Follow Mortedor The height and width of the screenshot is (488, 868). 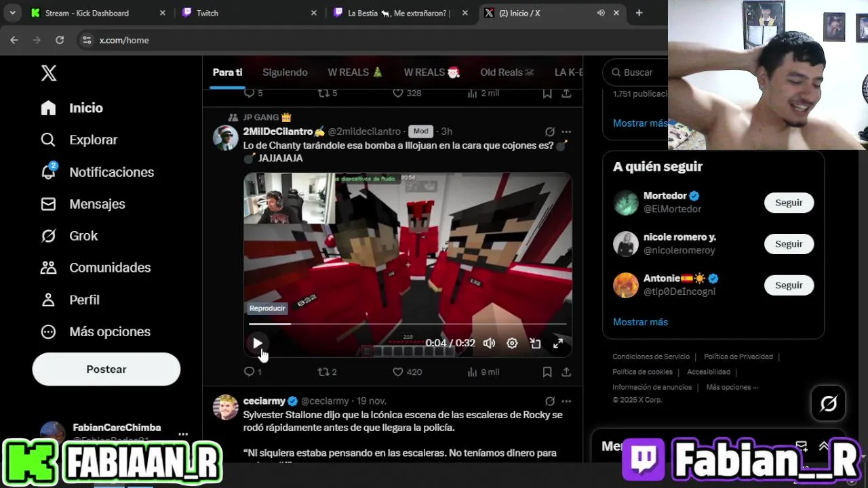point(789,203)
